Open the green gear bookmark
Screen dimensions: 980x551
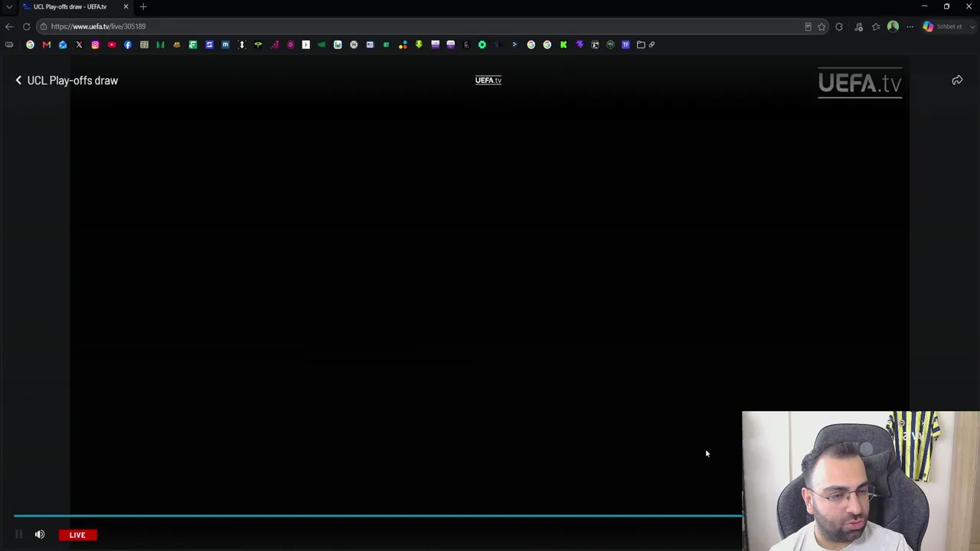[x=482, y=44]
